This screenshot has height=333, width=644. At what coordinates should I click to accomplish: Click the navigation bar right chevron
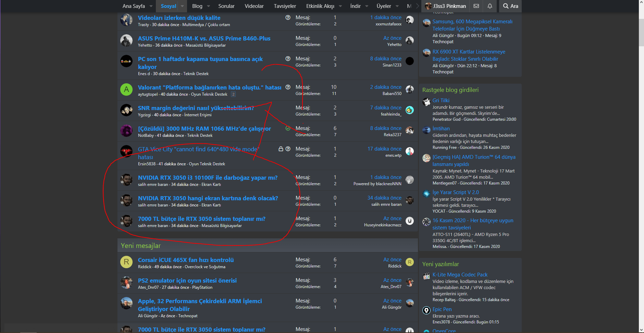click(417, 6)
